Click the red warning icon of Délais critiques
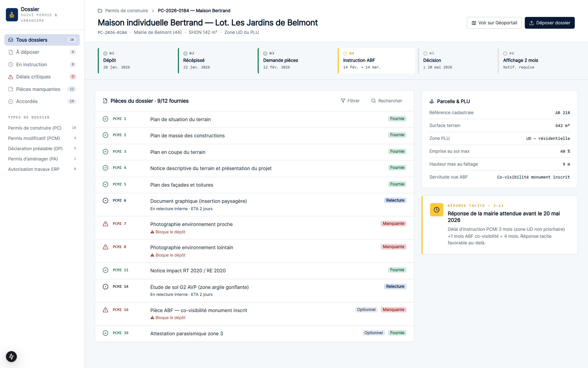 (x=11, y=77)
